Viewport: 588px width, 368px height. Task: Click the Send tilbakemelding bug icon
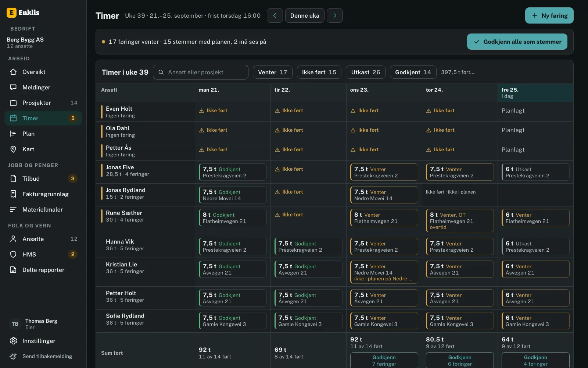pyautogui.click(x=13, y=356)
